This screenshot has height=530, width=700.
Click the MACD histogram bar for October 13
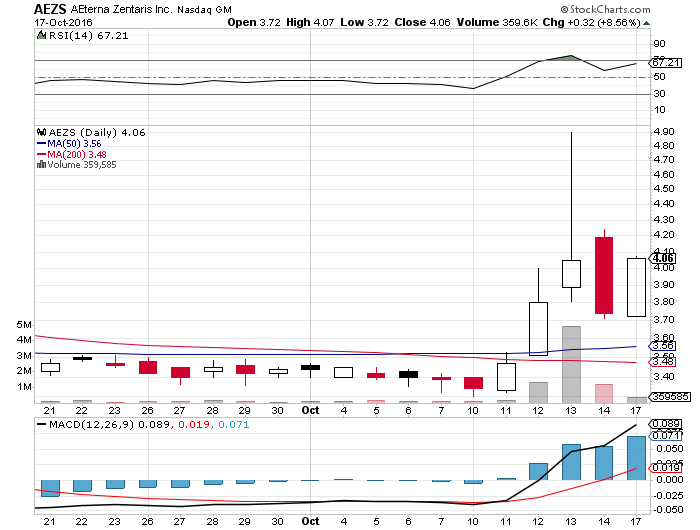pos(571,462)
